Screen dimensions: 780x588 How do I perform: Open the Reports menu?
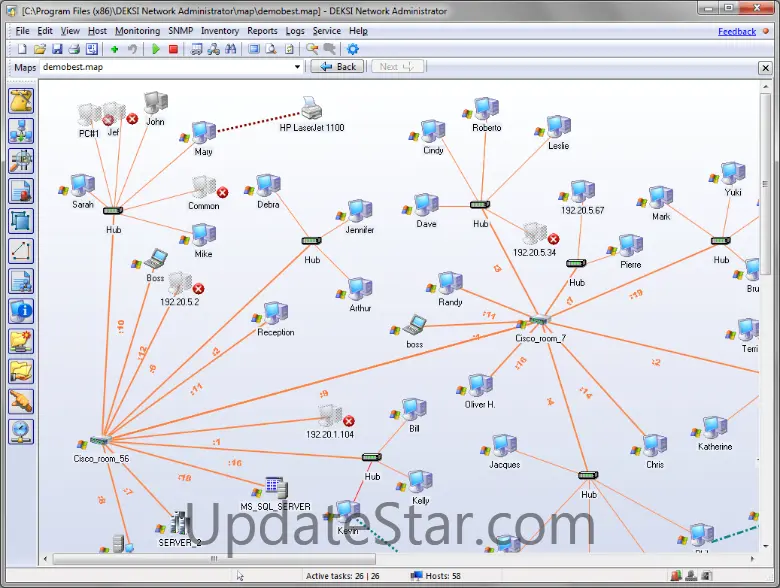tap(262, 31)
